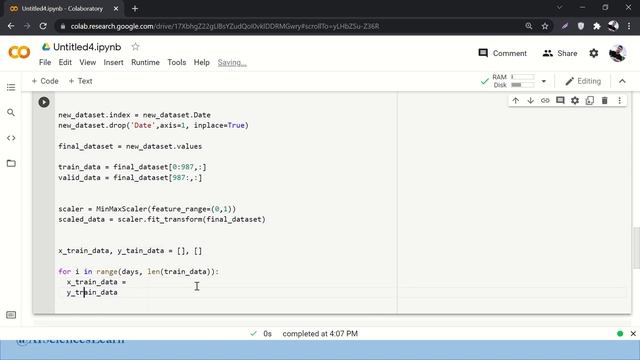Open tab search chevron in title bar
Image resolution: width=640 pixels, height=360 pixels.
point(560,8)
